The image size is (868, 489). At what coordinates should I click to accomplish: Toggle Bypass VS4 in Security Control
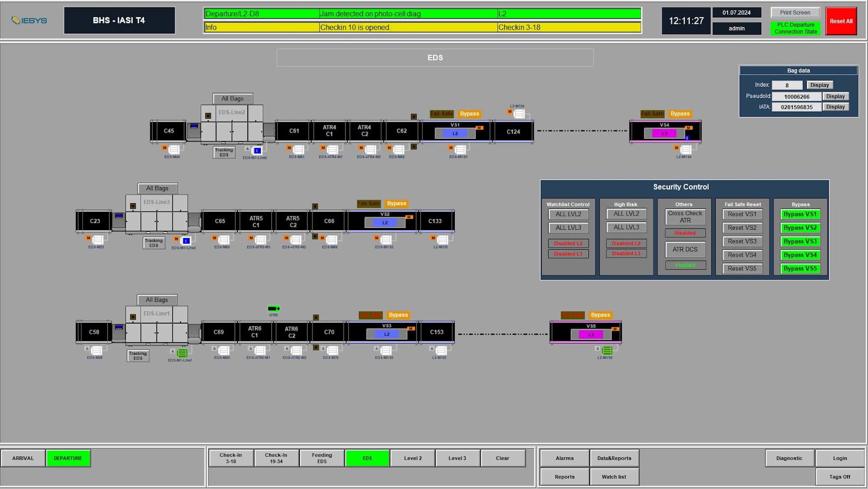point(800,255)
